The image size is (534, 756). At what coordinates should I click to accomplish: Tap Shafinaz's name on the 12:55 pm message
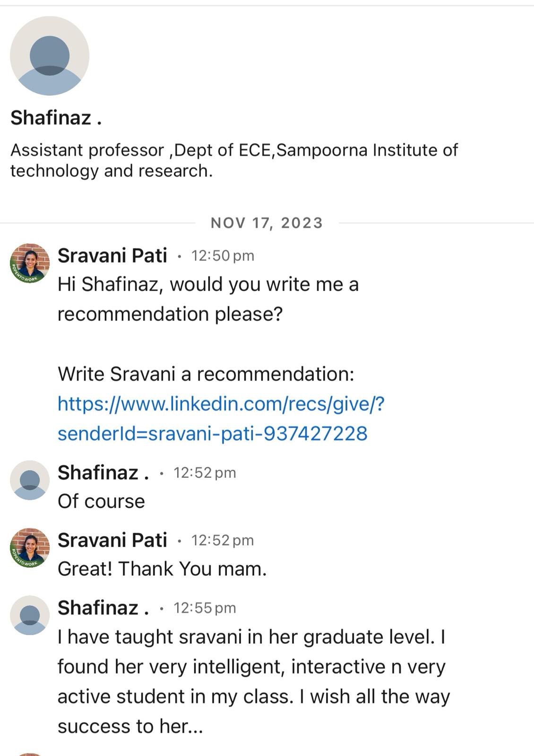coord(103,608)
